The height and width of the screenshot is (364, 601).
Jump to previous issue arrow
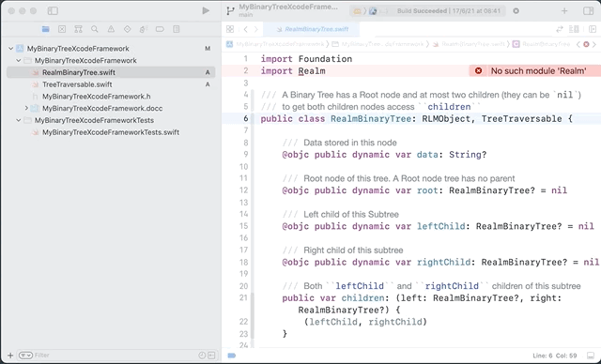pos(578,44)
